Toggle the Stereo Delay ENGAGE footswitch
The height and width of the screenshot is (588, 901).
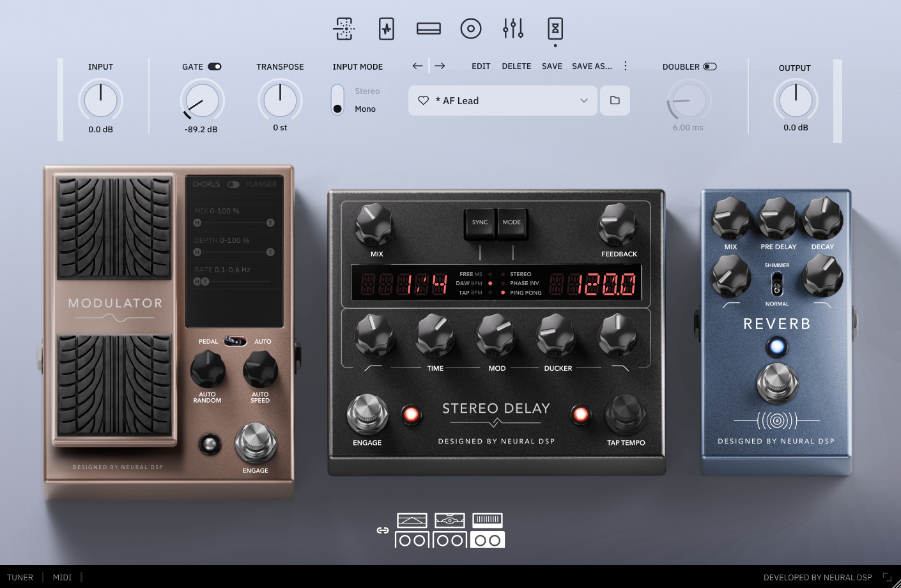367,414
